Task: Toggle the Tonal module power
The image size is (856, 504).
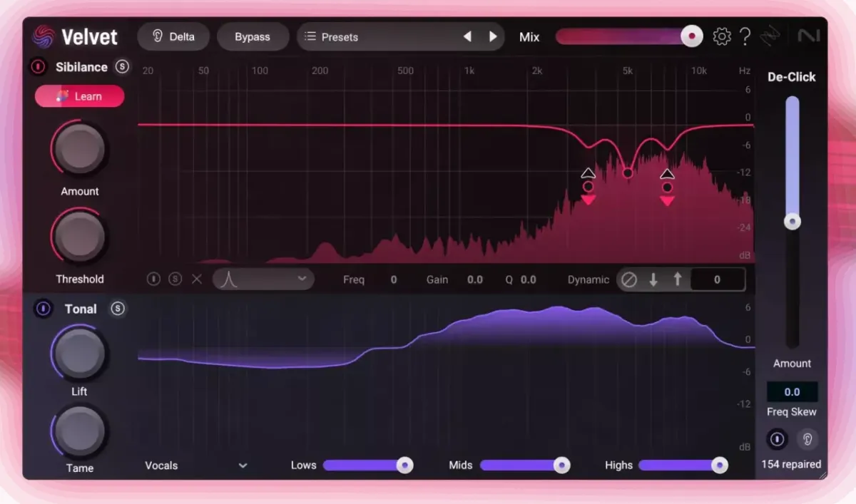Action: (x=44, y=309)
